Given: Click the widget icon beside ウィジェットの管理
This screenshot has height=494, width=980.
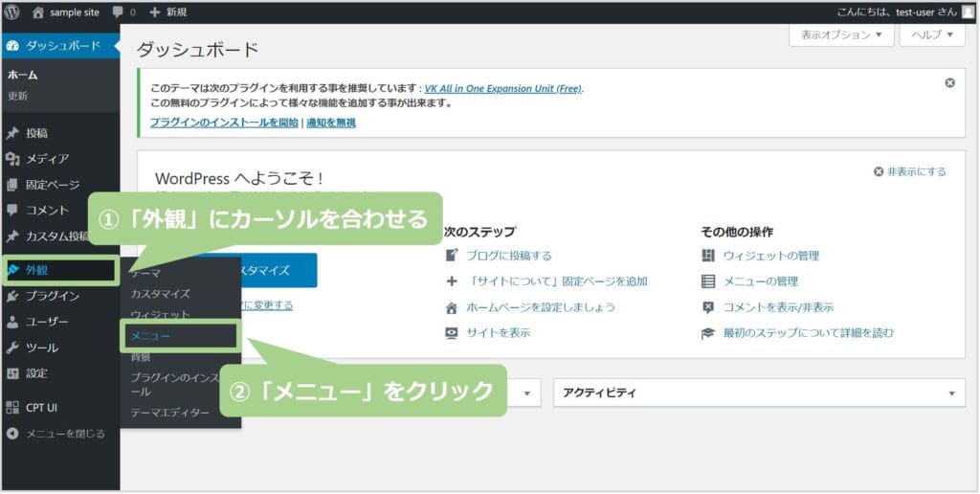Looking at the screenshot, I should pos(708,256).
